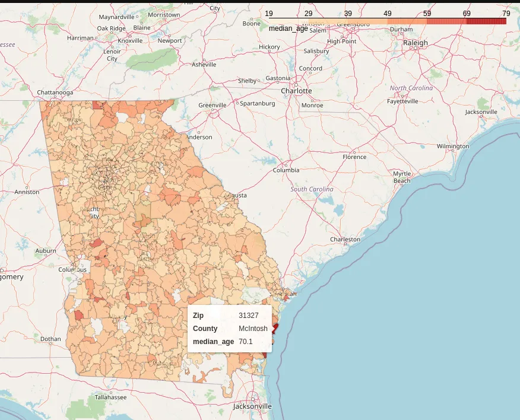Image resolution: width=520 pixels, height=420 pixels.
Task: Click the Chattanooga city label
Action: tap(55, 93)
